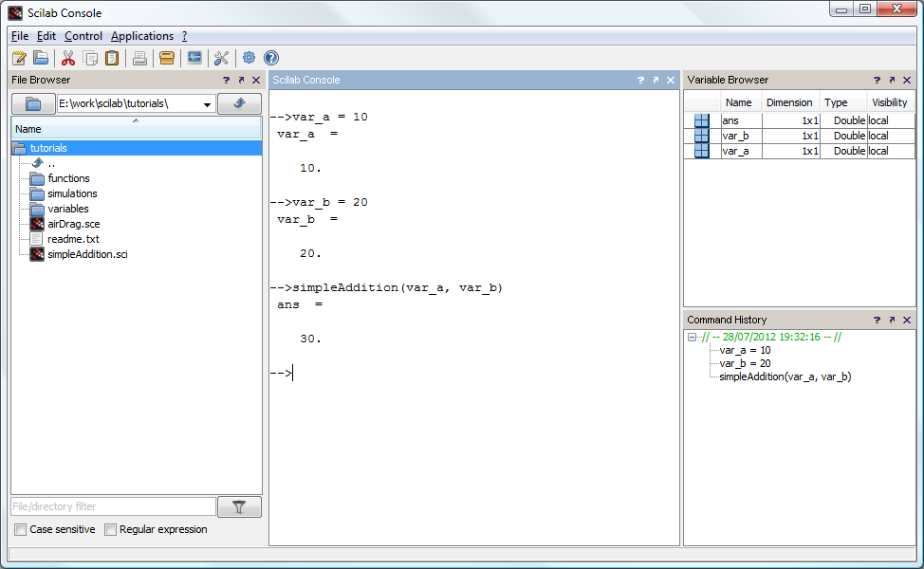Cut selection with the scissors icon

pyautogui.click(x=68, y=58)
